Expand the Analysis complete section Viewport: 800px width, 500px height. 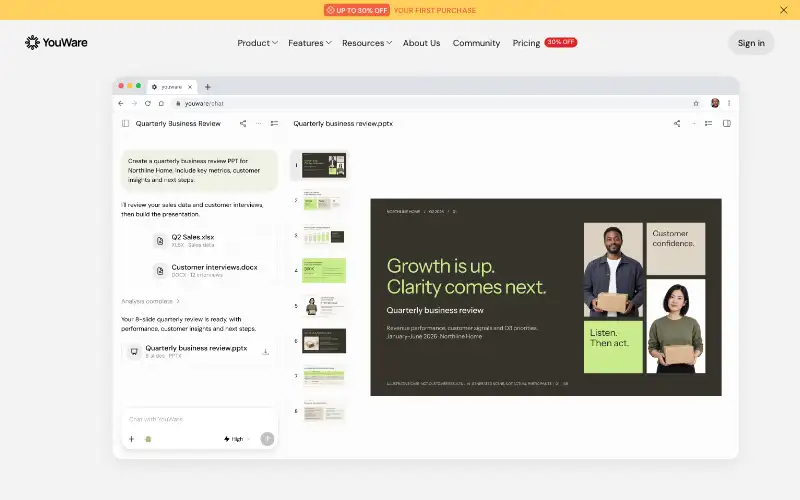click(150, 301)
